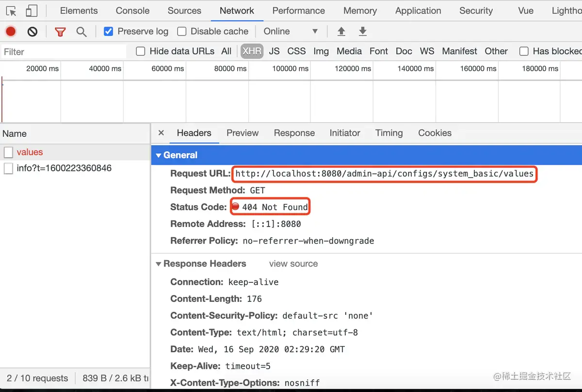Toggle the device toolbar icon
Viewport: 582px width, 392px height.
point(32,11)
